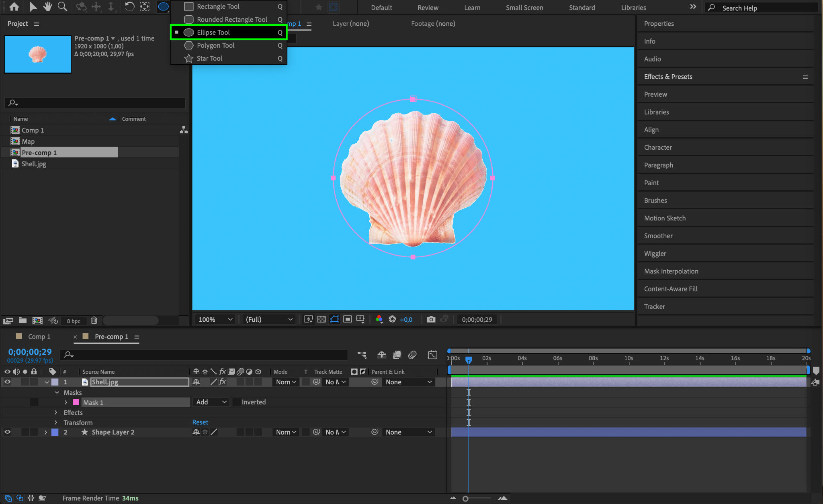The width and height of the screenshot is (823, 504).
Task: Select the Zoom magnifier tool
Action: 62,6
